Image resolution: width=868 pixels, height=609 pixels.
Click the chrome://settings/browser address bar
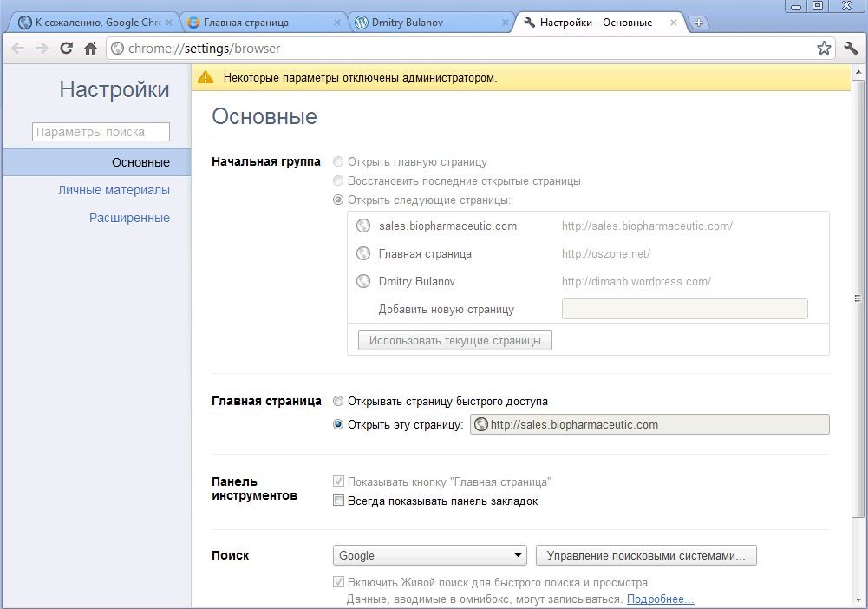[469, 49]
